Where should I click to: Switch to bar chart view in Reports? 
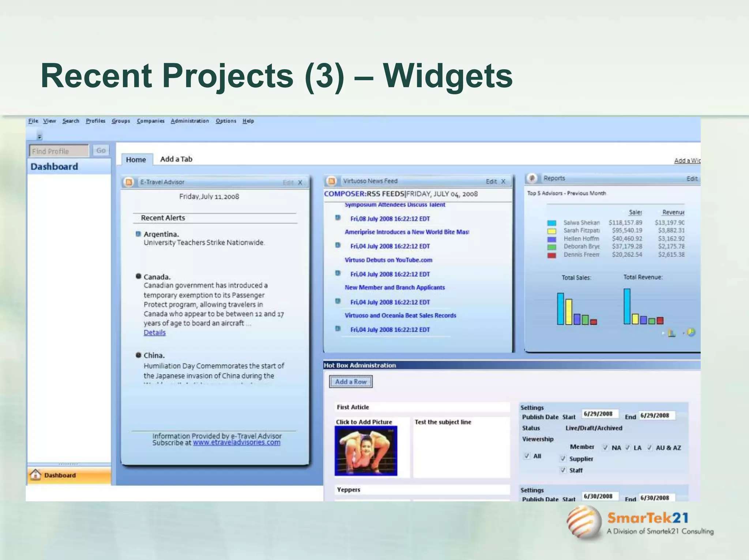[671, 333]
